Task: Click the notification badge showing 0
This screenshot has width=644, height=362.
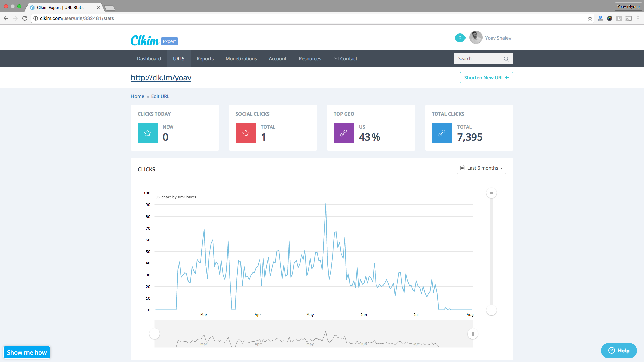Action: (460, 38)
